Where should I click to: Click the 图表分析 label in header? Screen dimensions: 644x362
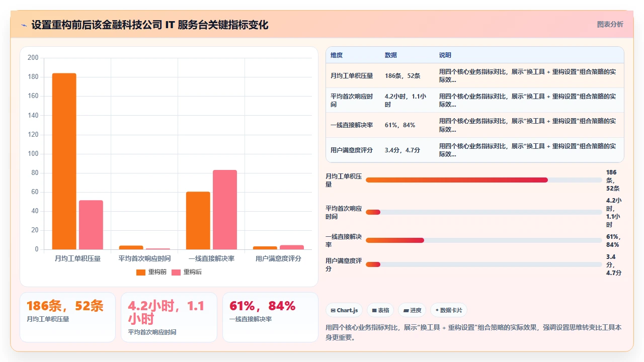pyautogui.click(x=610, y=24)
